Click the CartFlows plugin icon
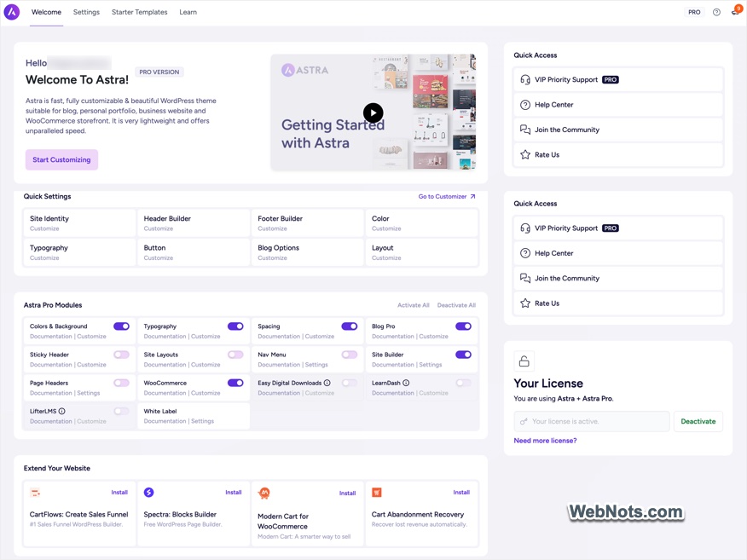The width and height of the screenshot is (747, 560). coord(35,493)
